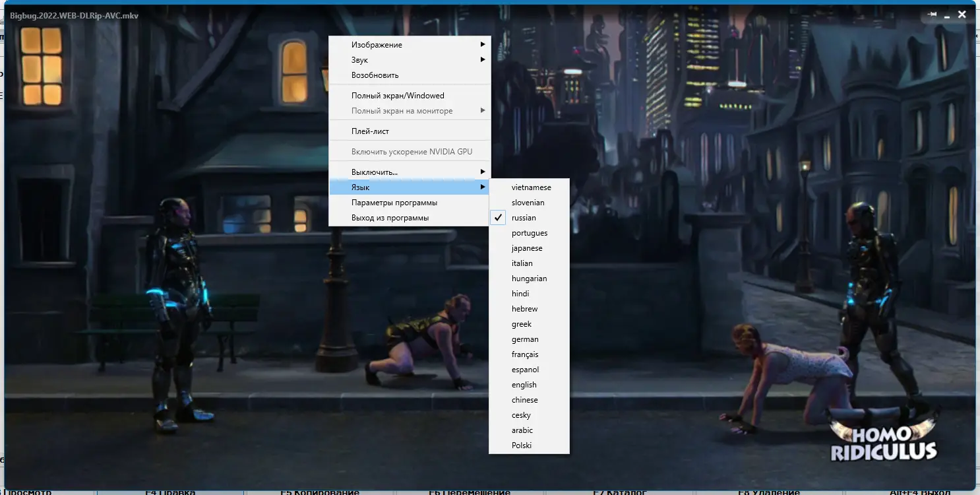Open Параметры программы settings

[410, 203]
